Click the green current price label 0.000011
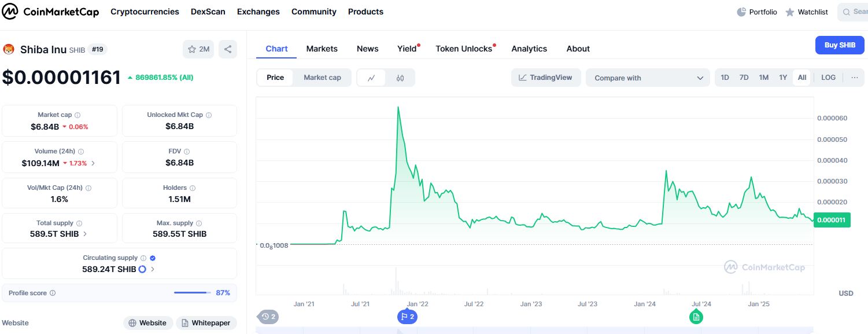 coord(832,220)
